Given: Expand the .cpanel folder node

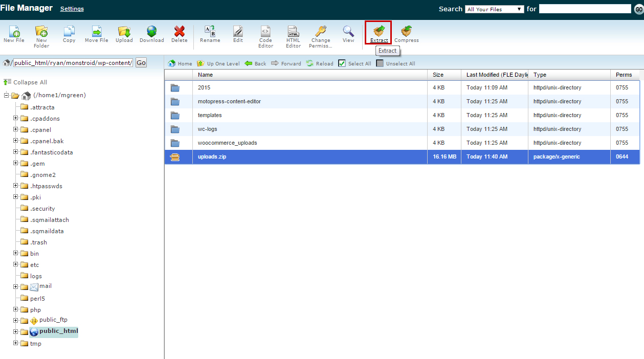Looking at the screenshot, I should tap(16, 130).
